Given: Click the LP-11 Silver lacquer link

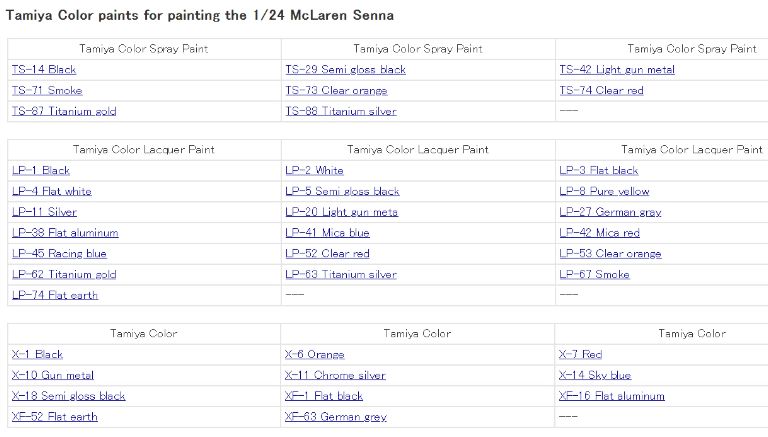Looking at the screenshot, I should tap(44, 212).
